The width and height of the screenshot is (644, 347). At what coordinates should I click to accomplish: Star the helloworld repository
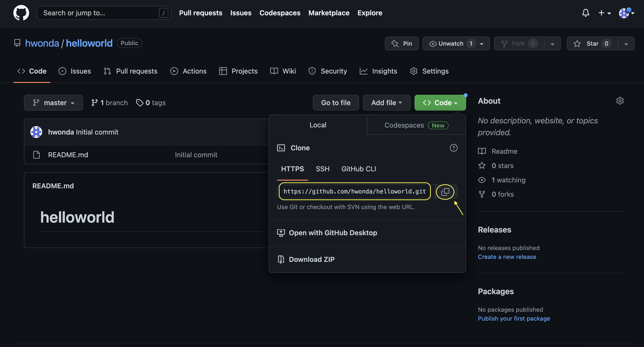[592, 43]
